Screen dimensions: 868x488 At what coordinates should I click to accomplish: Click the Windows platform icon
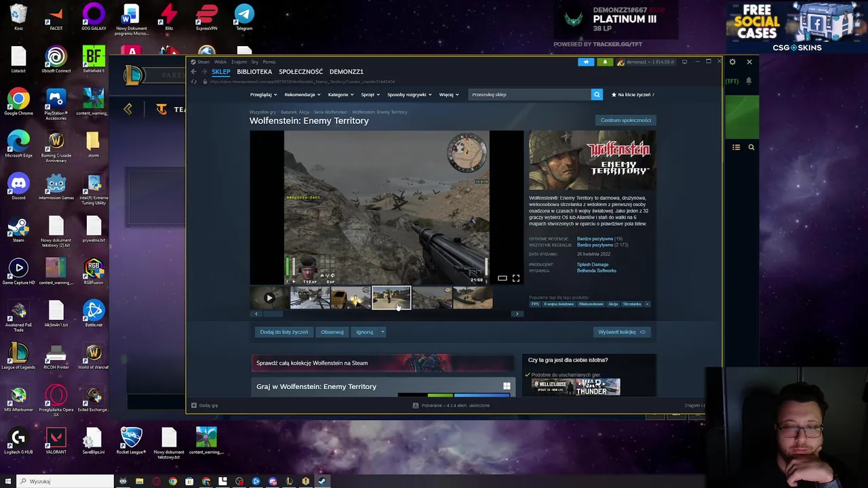coord(507,386)
